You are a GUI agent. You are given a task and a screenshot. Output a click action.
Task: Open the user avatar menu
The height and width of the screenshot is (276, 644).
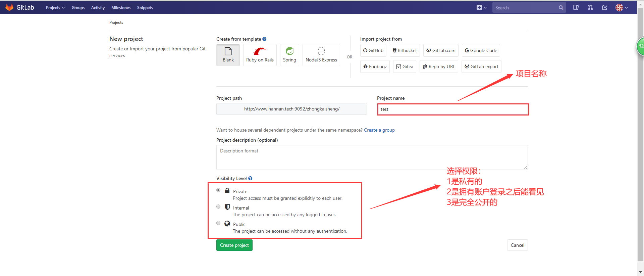click(622, 7)
